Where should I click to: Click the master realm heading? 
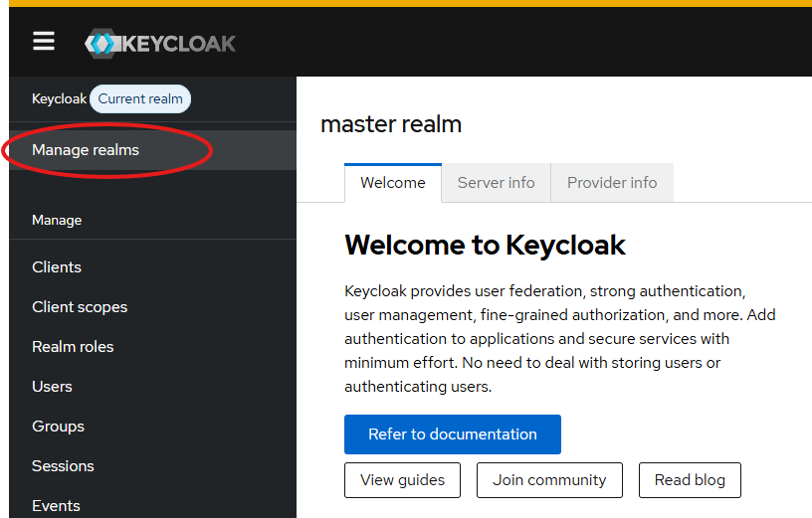pyautogui.click(x=391, y=124)
